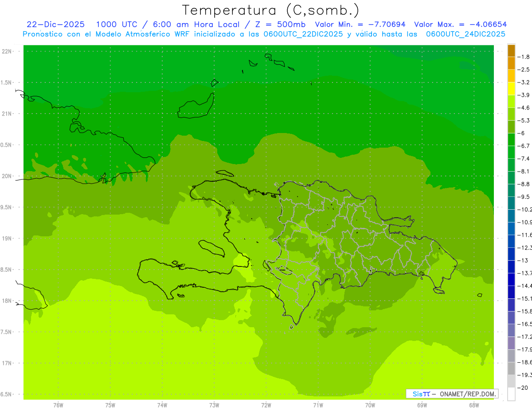Click the "Valor Min. = -7.70694" readout
Image resolution: width=532 pixels, height=411 pixels.
click(360, 24)
